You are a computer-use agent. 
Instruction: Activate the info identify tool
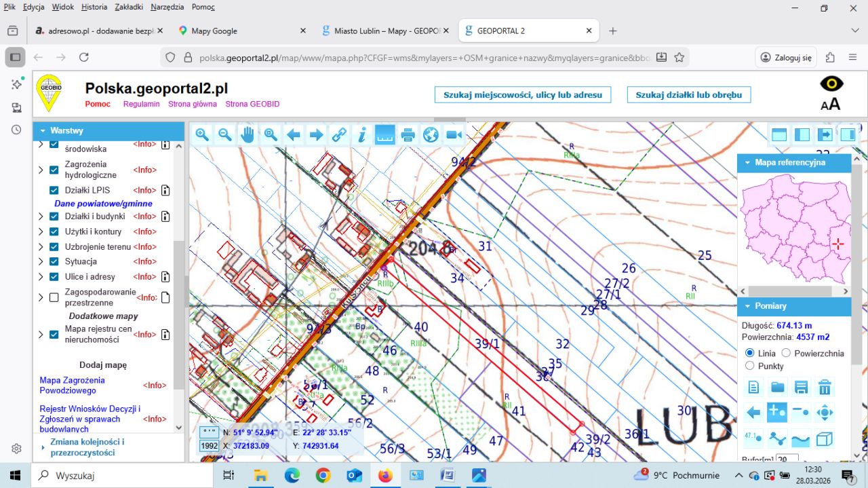point(362,135)
